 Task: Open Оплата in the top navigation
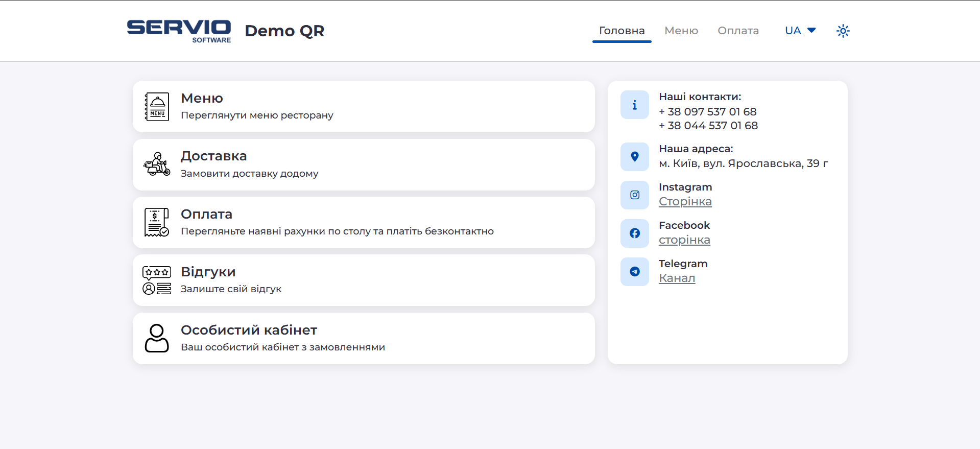(x=738, y=31)
